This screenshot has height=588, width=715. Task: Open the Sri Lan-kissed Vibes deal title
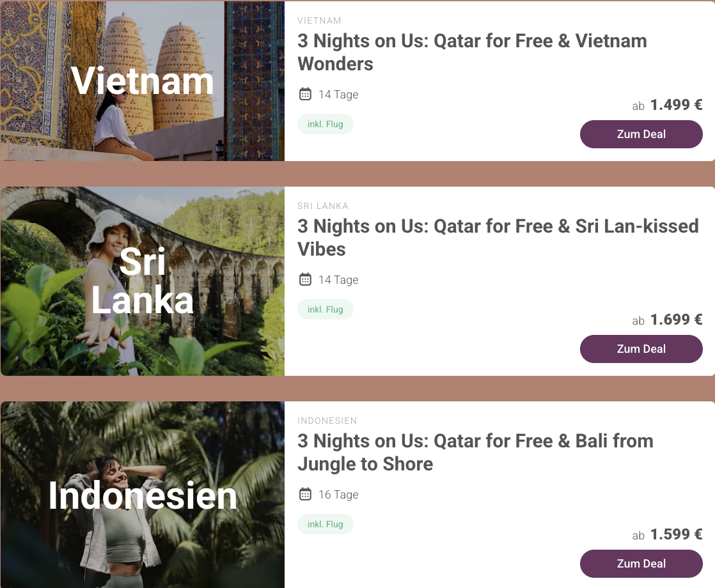[498, 238]
